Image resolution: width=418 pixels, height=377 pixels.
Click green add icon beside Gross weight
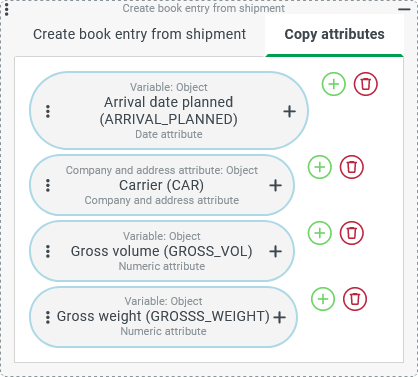tap(323, 299)
